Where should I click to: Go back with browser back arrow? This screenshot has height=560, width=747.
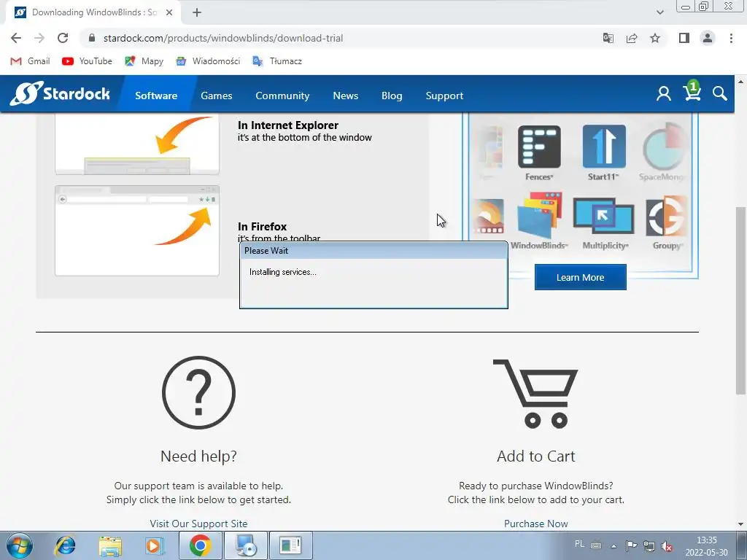(16, 38)
